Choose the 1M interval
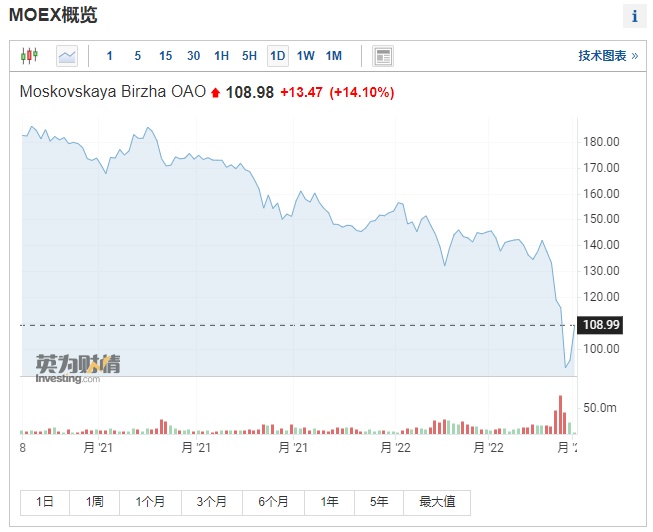The width and height of the screenshot is (653, 532). click(x=334, y=56)
